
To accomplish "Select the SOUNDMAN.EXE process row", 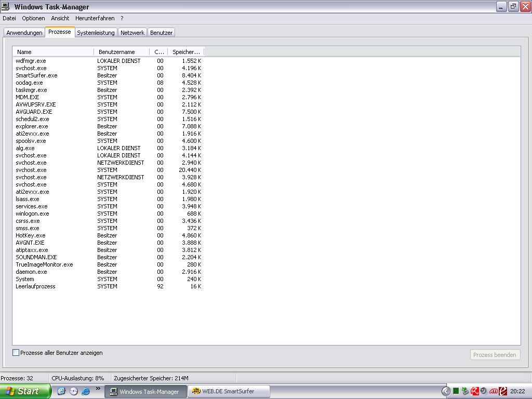I will [x=108, y=257].
